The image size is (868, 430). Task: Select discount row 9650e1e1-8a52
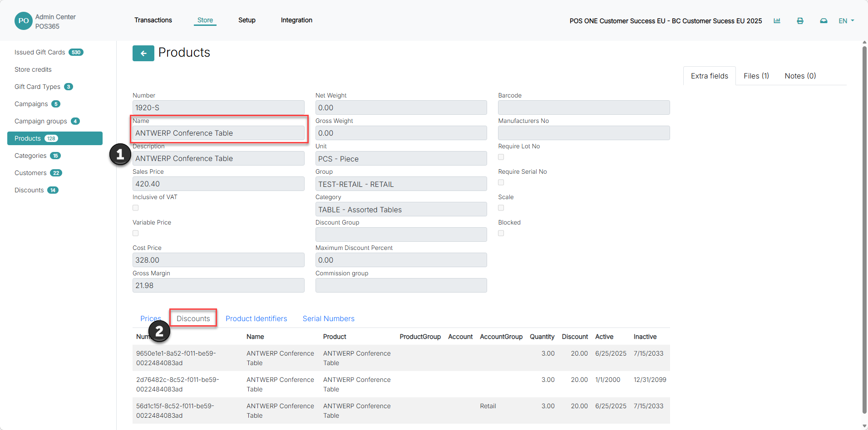pos(401,358)
